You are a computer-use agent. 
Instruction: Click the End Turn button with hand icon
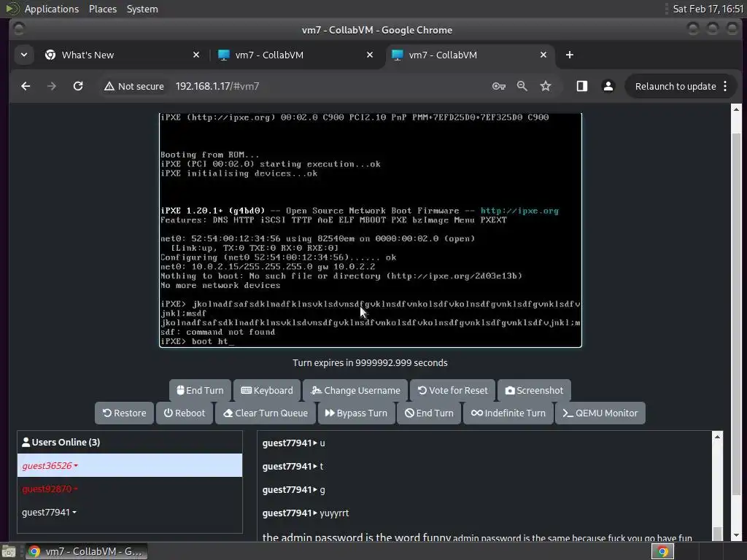pyautogui.click(x=200, y=391)
